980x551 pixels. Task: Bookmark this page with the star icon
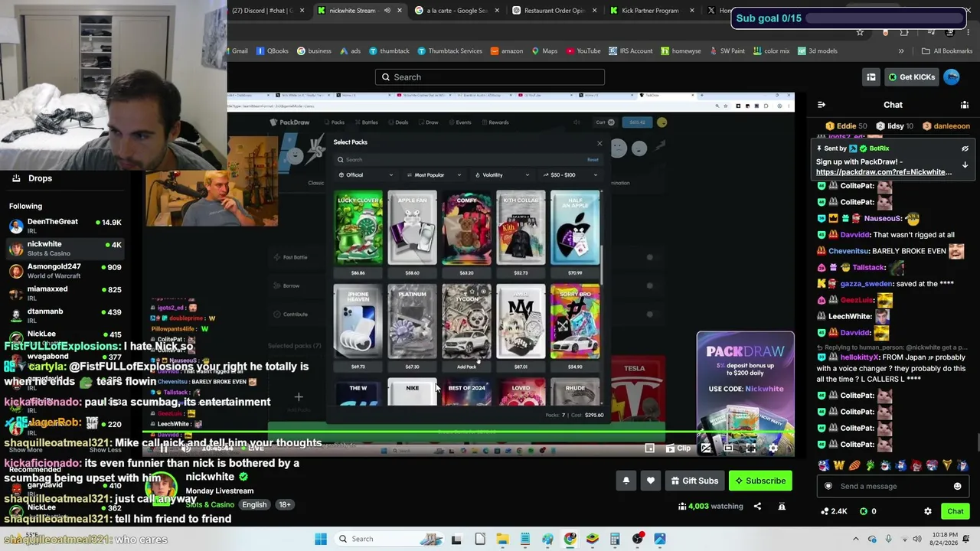coord(860,32)
